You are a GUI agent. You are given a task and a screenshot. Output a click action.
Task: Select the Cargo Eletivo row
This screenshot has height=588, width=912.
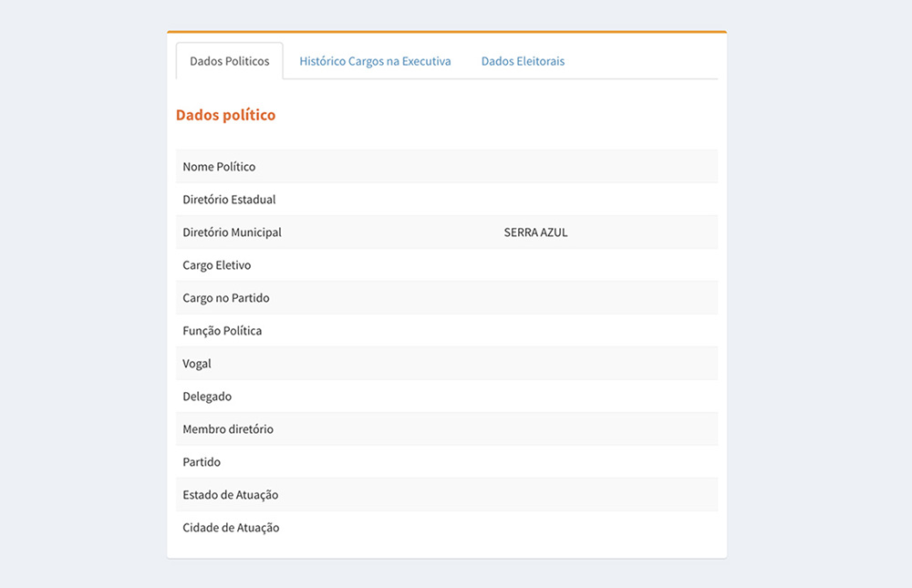pos(447,264)
